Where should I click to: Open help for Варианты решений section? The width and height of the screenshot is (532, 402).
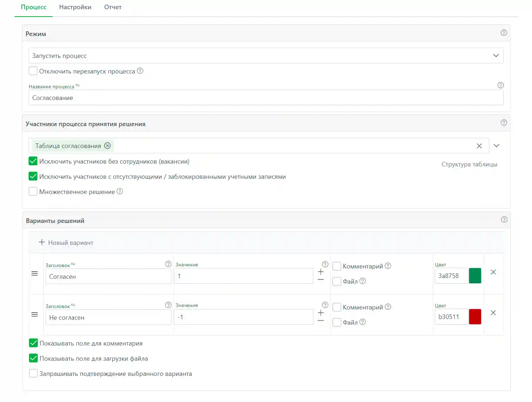click(504, 219)
